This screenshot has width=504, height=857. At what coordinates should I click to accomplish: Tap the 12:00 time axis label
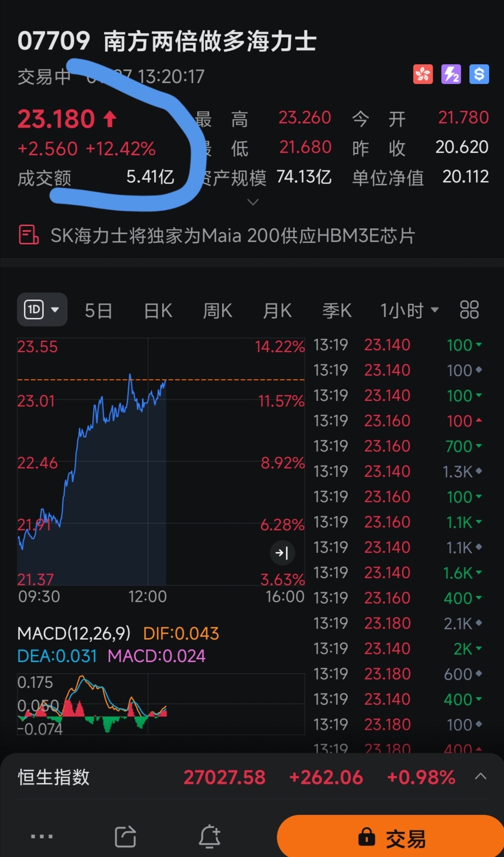[x=148, y=596]
